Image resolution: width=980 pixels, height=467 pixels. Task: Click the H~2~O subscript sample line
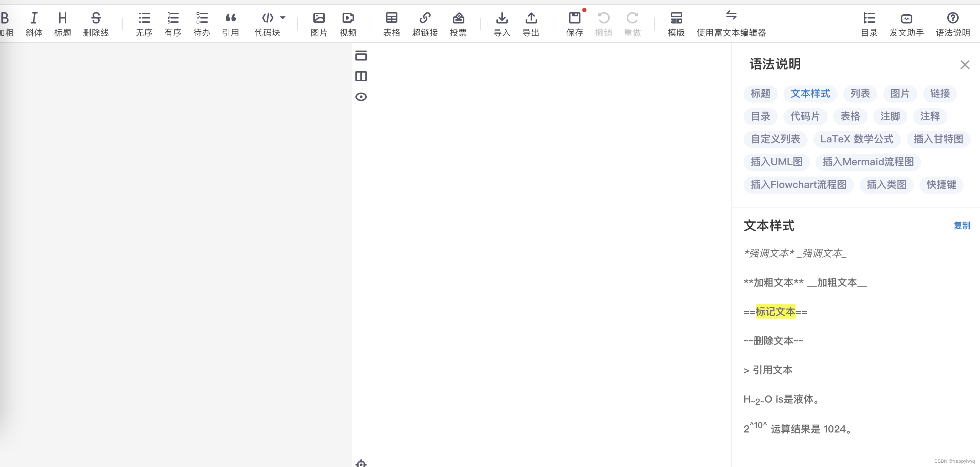(782, 399)
